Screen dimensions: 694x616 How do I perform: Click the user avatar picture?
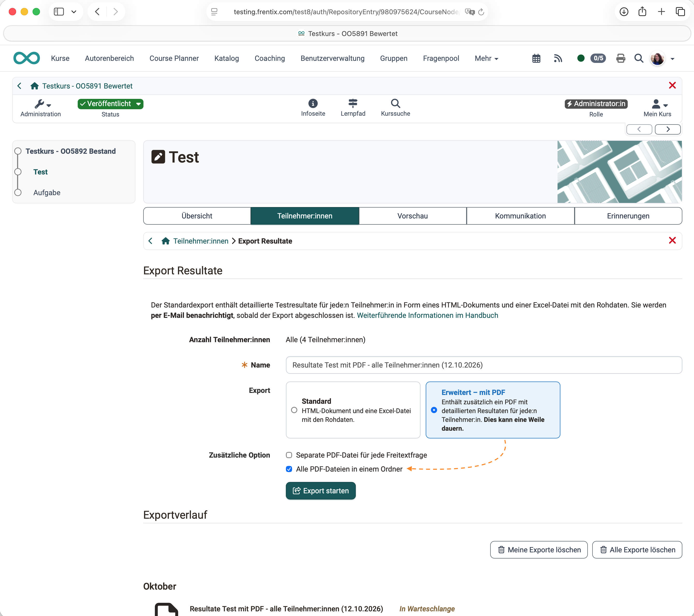coord(657,59)
